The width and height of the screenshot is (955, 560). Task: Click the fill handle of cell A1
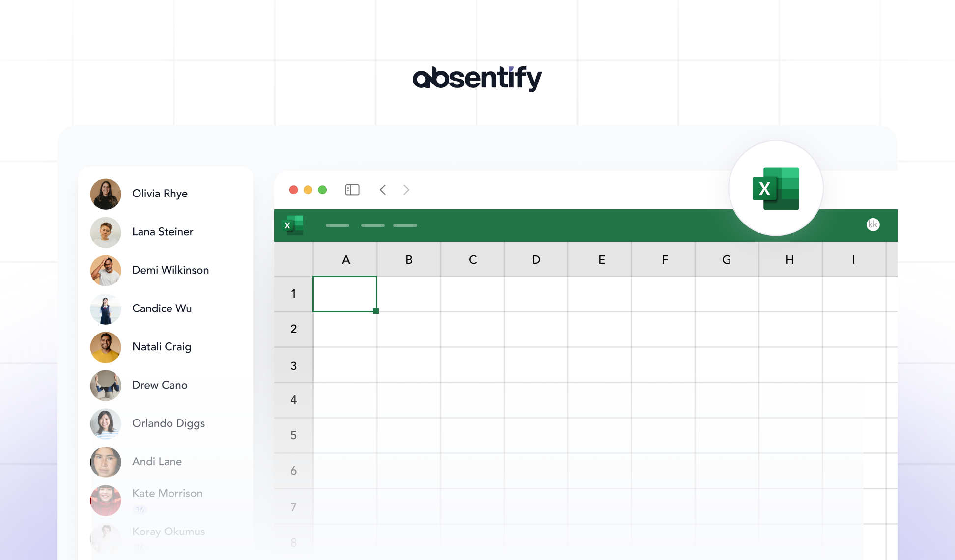tap(376, 311)
